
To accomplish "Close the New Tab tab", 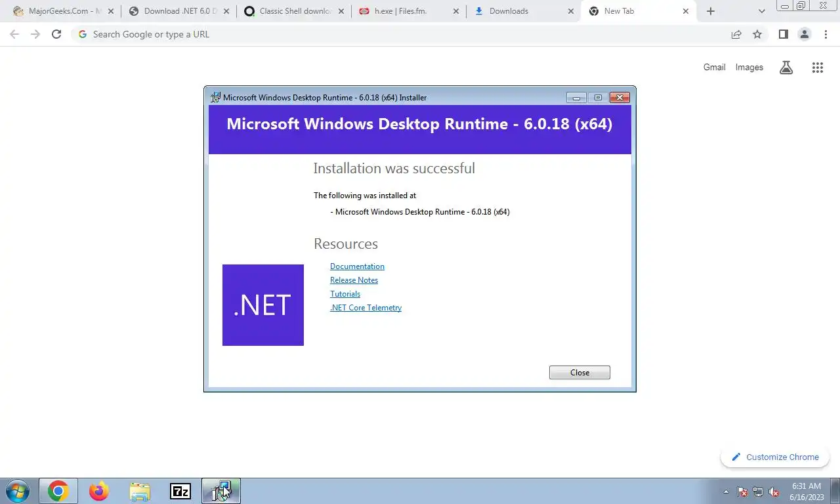I will [x=686, y=11].
